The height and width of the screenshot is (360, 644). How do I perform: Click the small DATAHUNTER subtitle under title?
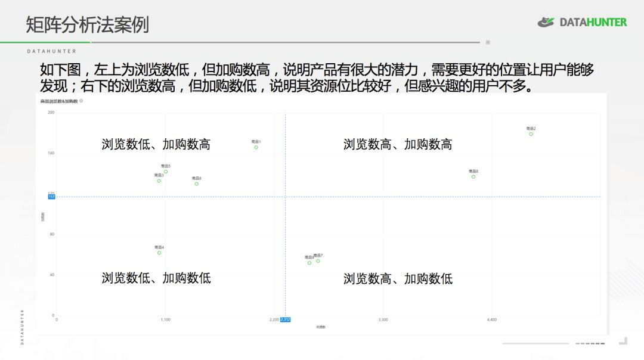click(x=52, y=51)
